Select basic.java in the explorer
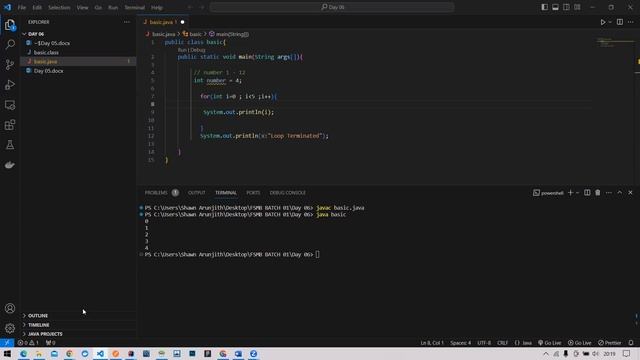Viewport: 640px width, 360px height. pyautogui.click(x=78, y=62)
